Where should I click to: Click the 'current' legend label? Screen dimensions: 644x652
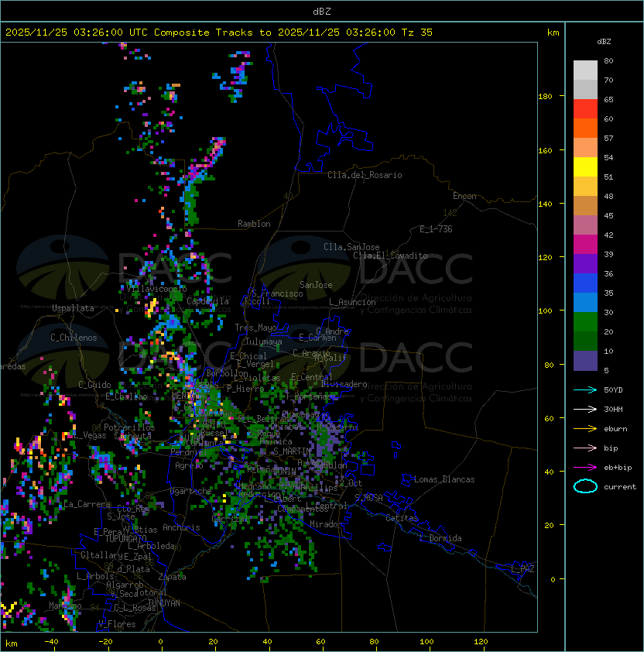pos(620,487)
